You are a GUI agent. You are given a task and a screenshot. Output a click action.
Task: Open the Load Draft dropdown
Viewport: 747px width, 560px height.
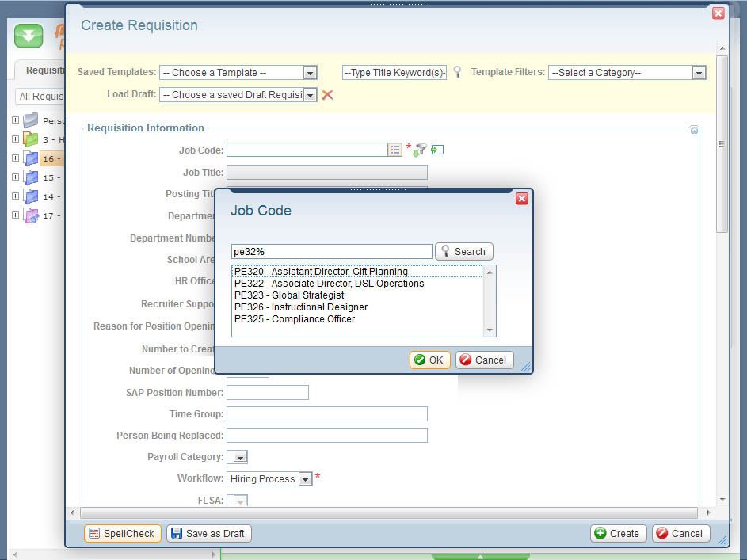pyautogui.click(x=310, y=95)
